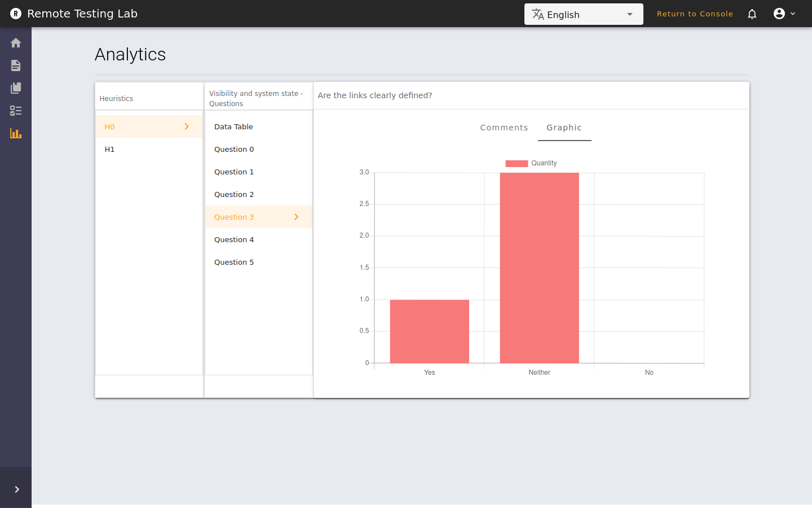The image size is (812, 508).
Task: Open the library books icon in sidebar
Action: point(16,88)
